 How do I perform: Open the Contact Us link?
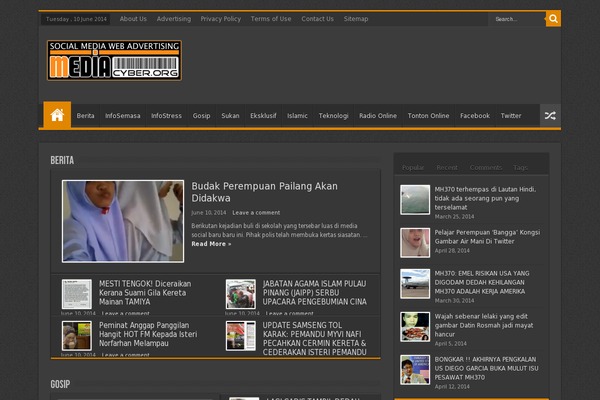[x=318, y=19]
